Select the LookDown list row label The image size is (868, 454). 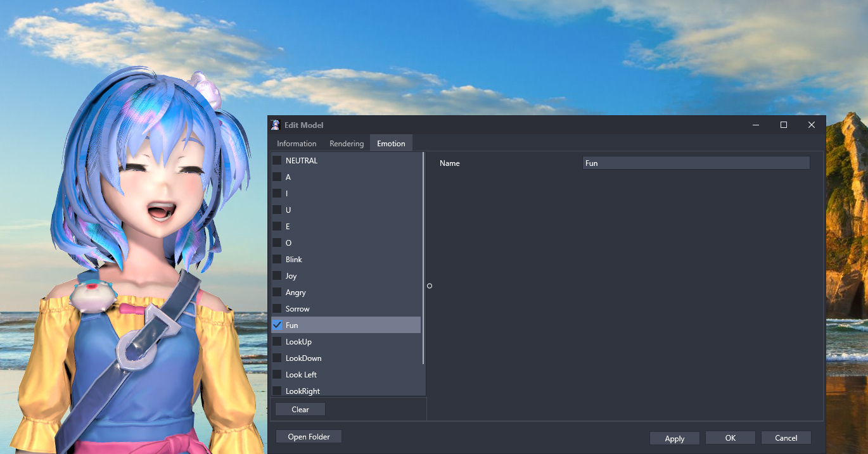[303, 358]
